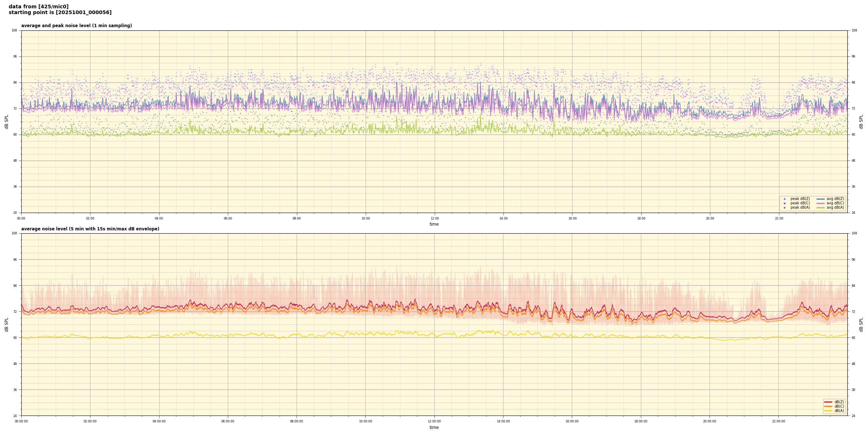Click the 'average and peak noise level' chart title

pyautogui.click(x=76, y=26)
